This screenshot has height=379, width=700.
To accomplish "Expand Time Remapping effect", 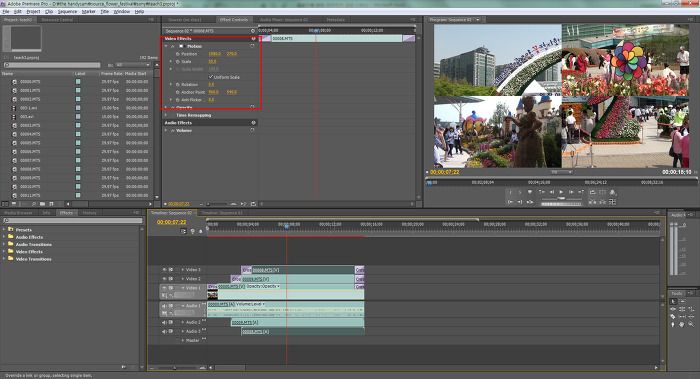I will pos(166,115).
